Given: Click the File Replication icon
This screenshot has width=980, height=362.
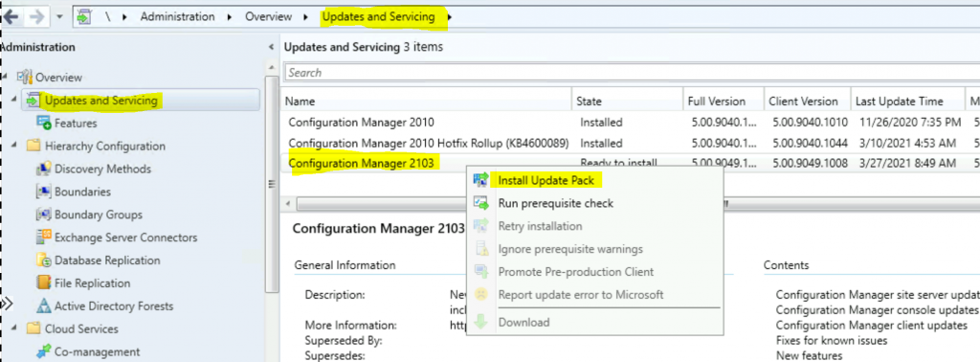Looking at the screenshot, I should pyautogui.click(x=44, y=283).
